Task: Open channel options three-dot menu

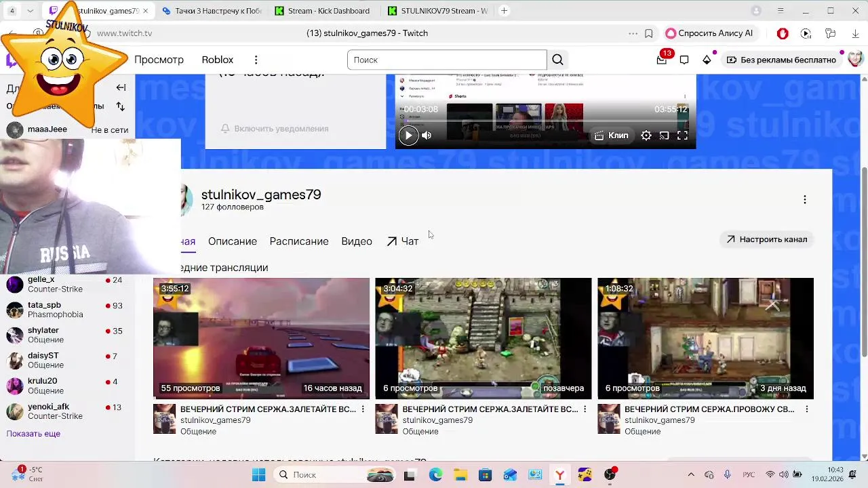Action: pyautogui.click(x=805, y=199)
